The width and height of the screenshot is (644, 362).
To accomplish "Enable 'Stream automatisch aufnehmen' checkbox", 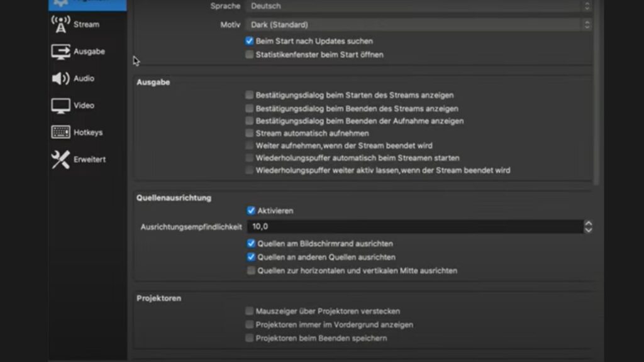I will 250,133.
